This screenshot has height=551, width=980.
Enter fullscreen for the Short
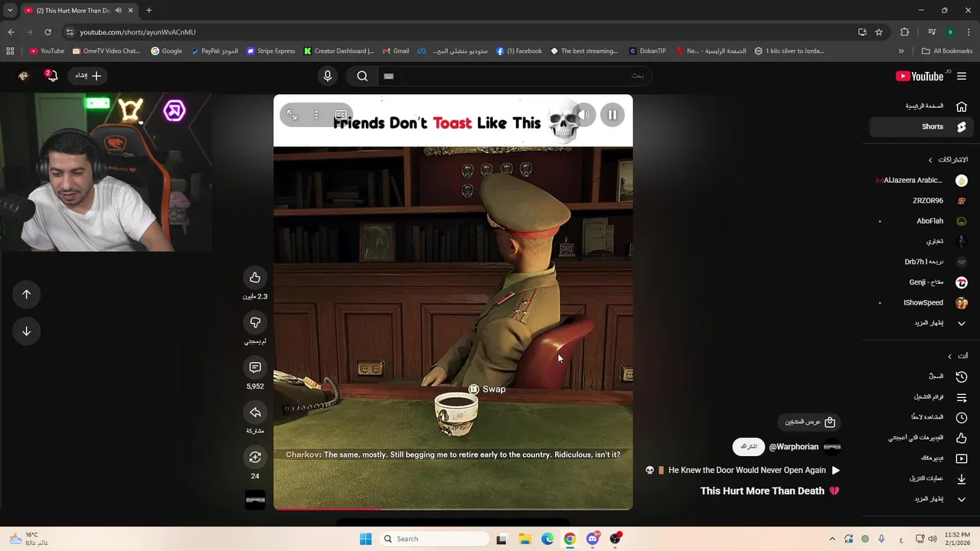(292, 115)
